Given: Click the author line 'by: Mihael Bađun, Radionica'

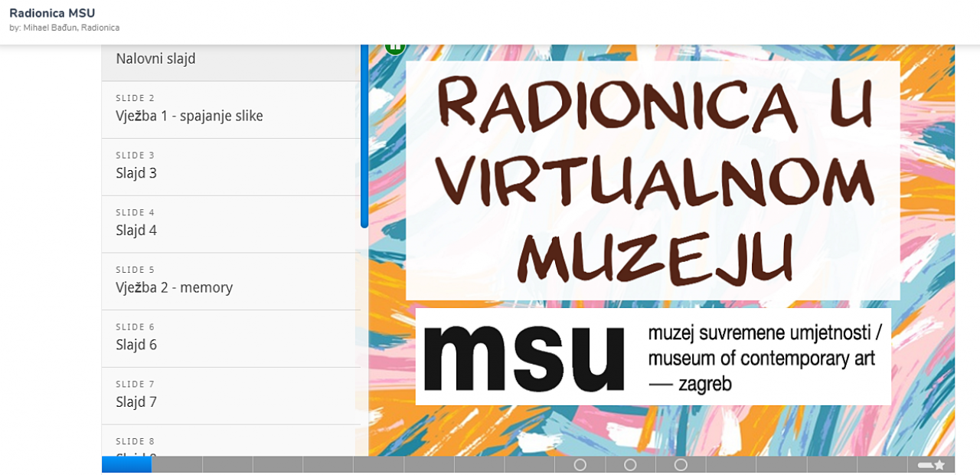Looking at the screenshot, I should tap(64, 28).
